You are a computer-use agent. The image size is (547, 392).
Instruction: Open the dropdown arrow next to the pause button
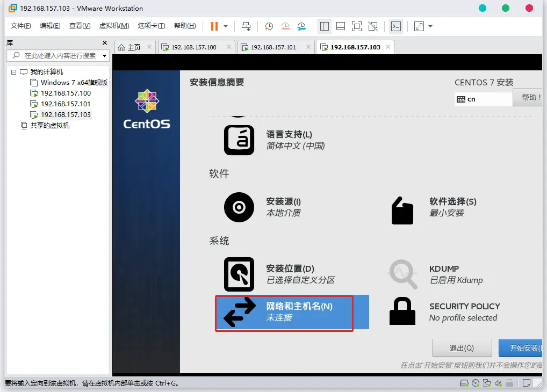pos(226,26)
